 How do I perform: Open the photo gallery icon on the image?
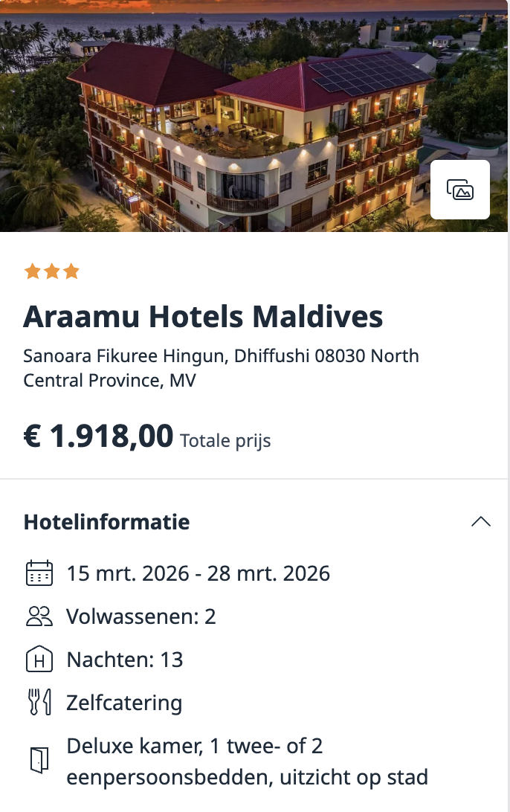click(x=459, y=189)
